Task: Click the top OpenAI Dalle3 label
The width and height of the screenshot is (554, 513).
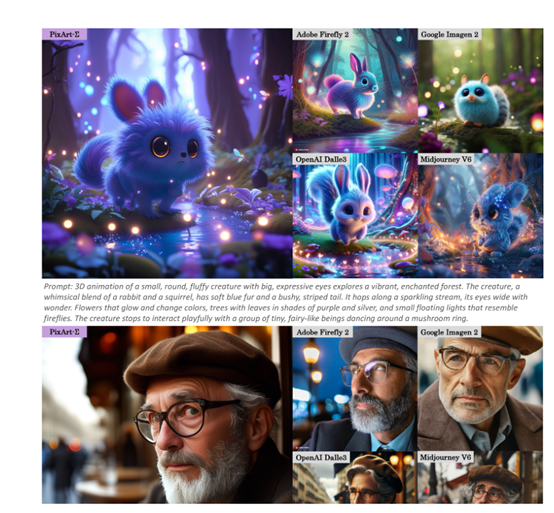Action: (321, 159)
